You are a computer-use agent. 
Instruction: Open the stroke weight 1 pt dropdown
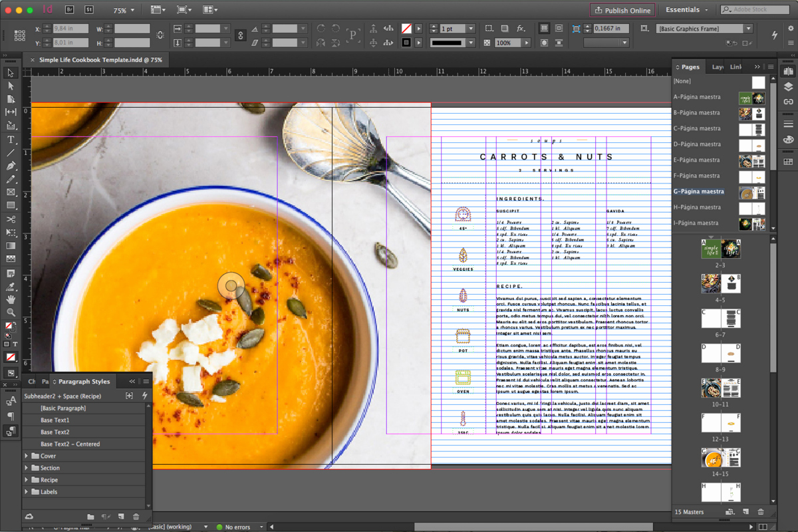tap(471, 29)
